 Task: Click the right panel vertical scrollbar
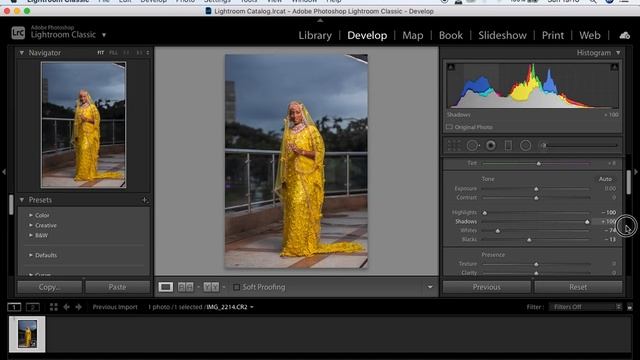coord(629,182)
